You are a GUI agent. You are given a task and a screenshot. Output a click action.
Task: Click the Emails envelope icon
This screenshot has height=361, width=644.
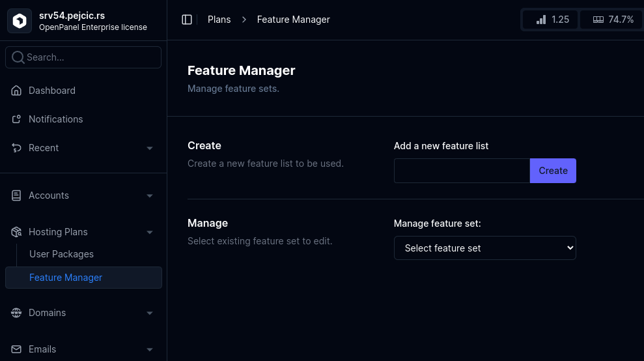pyautogui.click(x=16, y=349)
